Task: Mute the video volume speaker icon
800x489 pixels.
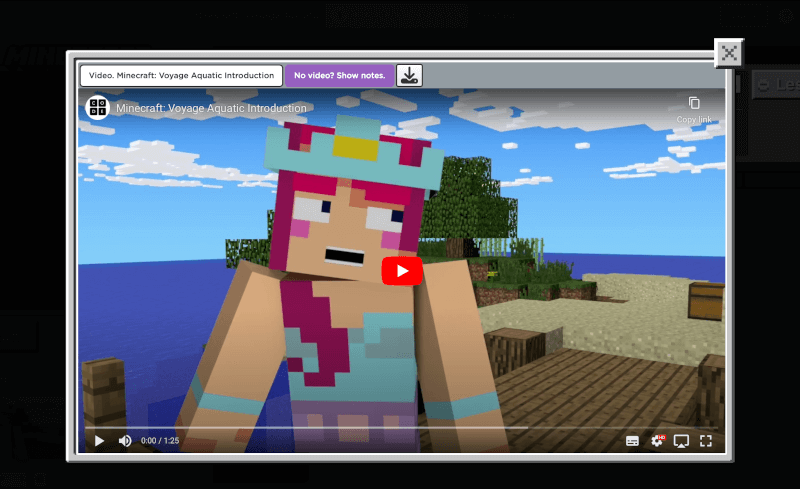Action: click(125, 441)
